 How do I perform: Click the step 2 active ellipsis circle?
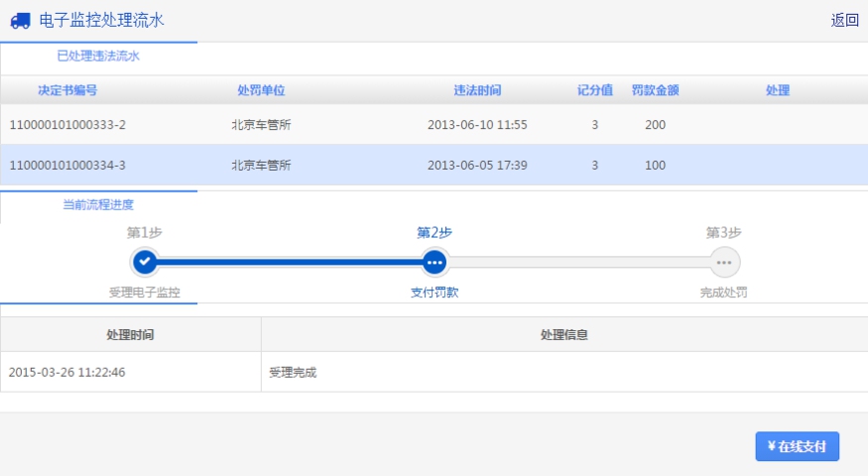point(434,262)
